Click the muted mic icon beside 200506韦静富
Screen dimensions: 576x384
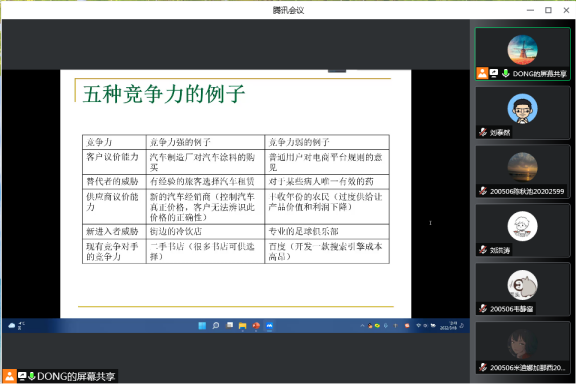(x=483, y=309)
